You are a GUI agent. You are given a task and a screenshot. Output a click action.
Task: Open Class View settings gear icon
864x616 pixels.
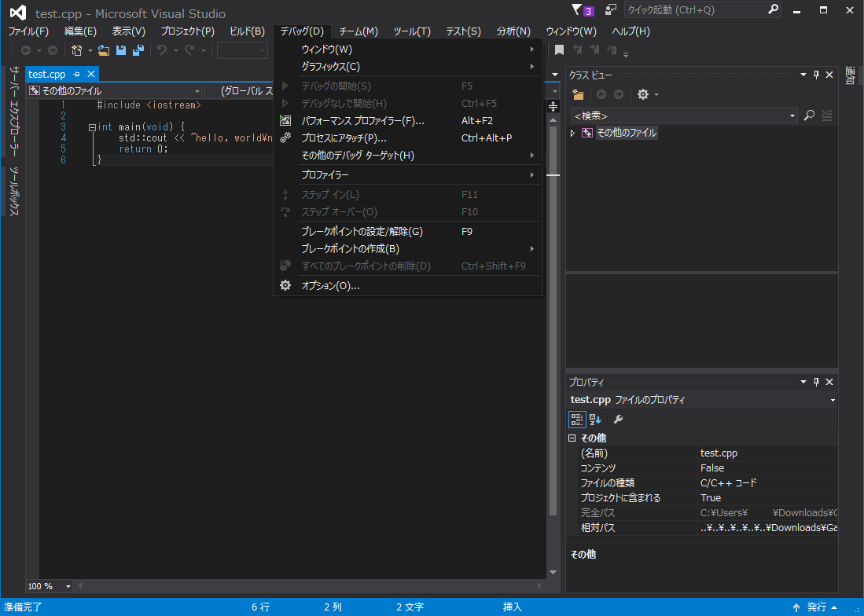[x=643, y=94]
